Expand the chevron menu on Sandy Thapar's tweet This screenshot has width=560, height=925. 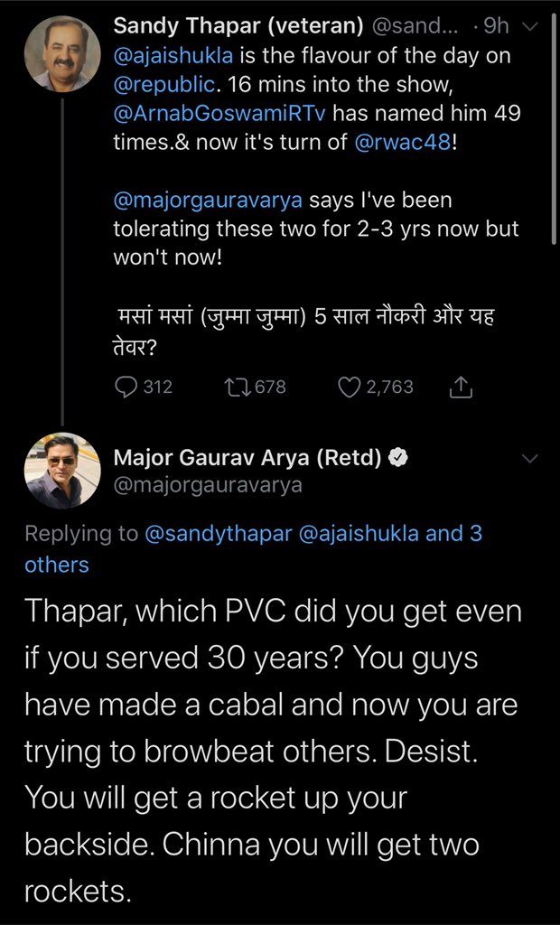pos(531,27)
